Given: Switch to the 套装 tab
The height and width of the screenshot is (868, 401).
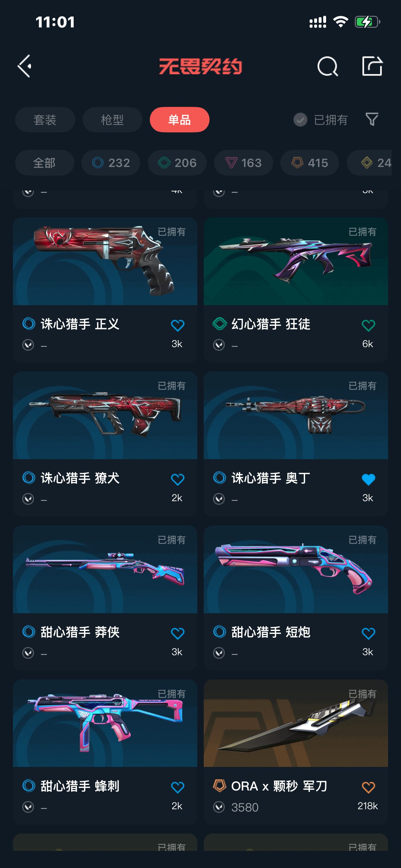Looking at the screenshot, I should (x=45, y=119).
